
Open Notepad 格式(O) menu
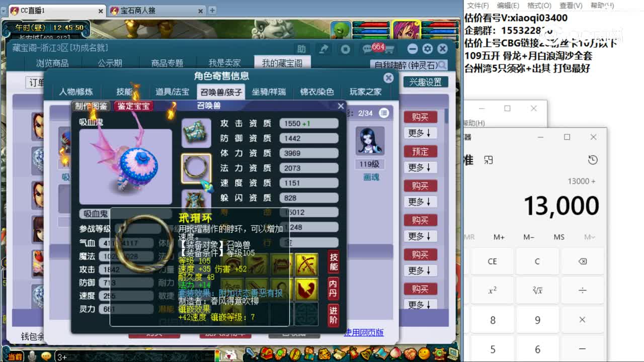(539, 6)
